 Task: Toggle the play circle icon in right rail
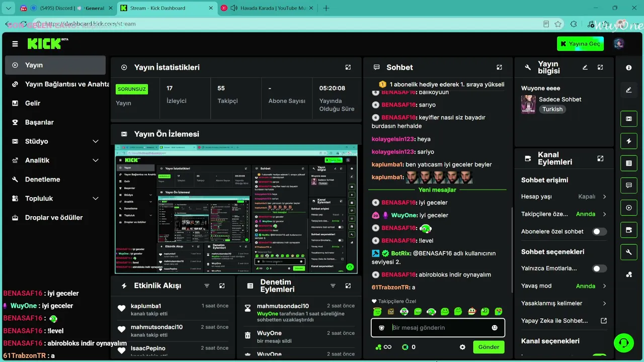click(x=629, y=208)
